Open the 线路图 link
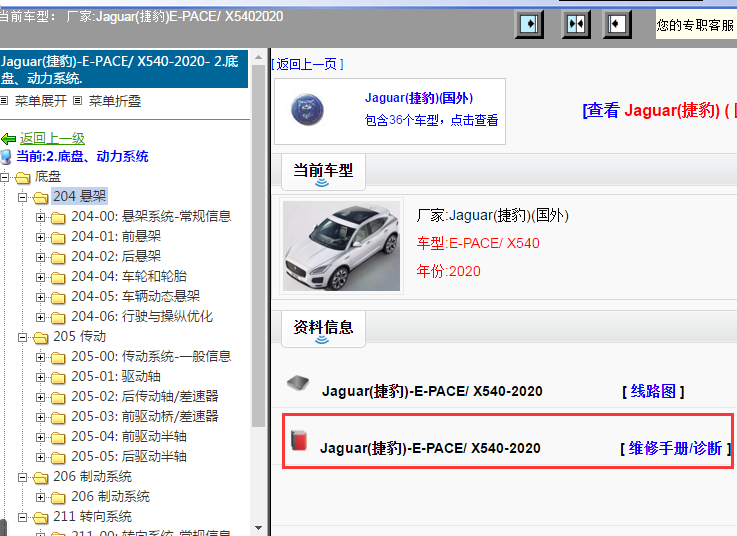This screenshot has width=737, height=536. point(653,391)
